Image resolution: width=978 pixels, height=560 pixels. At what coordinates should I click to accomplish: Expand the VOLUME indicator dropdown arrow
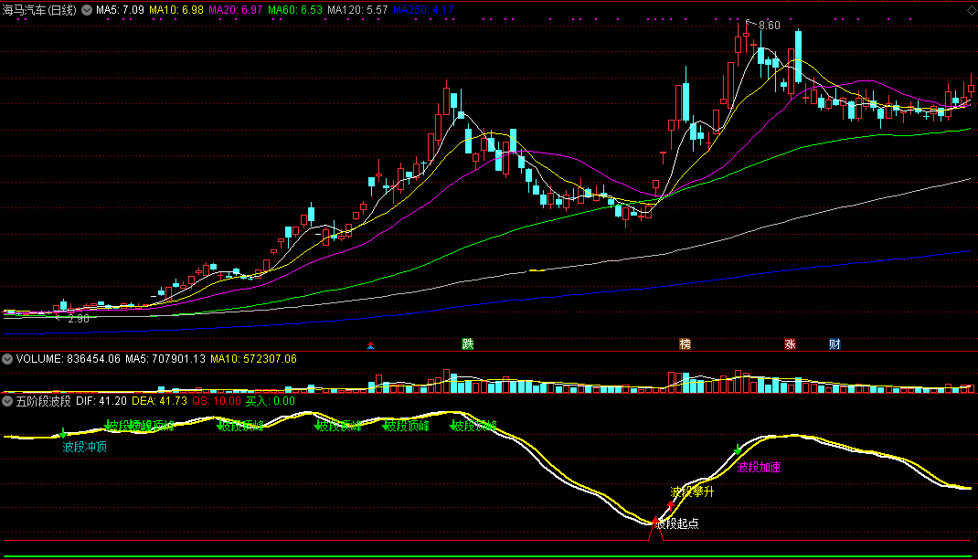[x=7, y=359]
